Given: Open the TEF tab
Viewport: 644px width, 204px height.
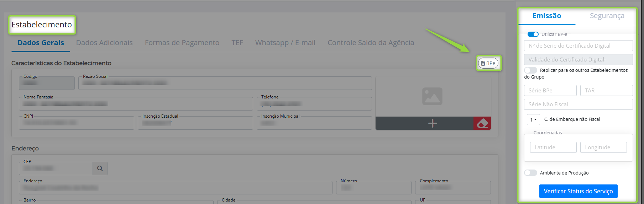Looking at the screenshot, I should point(237,43).
